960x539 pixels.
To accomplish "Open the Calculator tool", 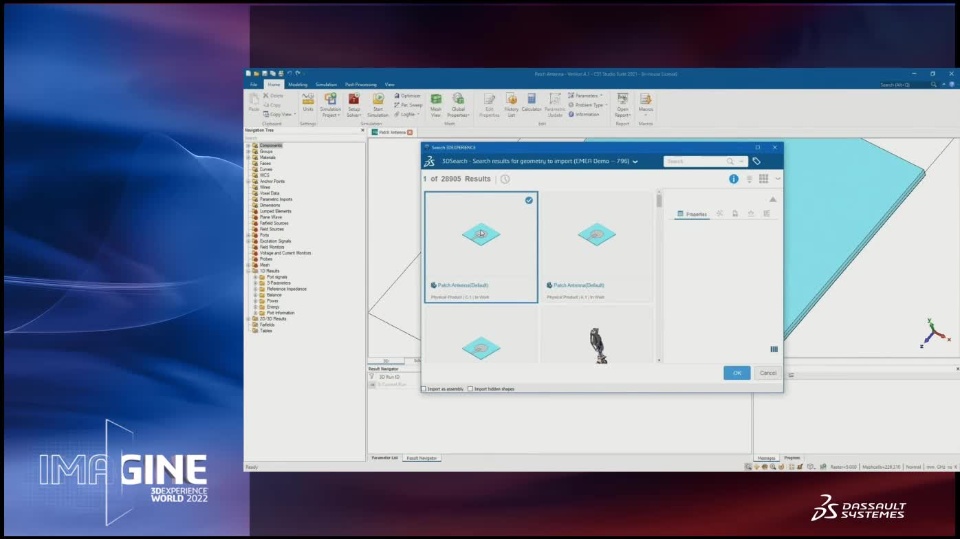I will [531, 103].
